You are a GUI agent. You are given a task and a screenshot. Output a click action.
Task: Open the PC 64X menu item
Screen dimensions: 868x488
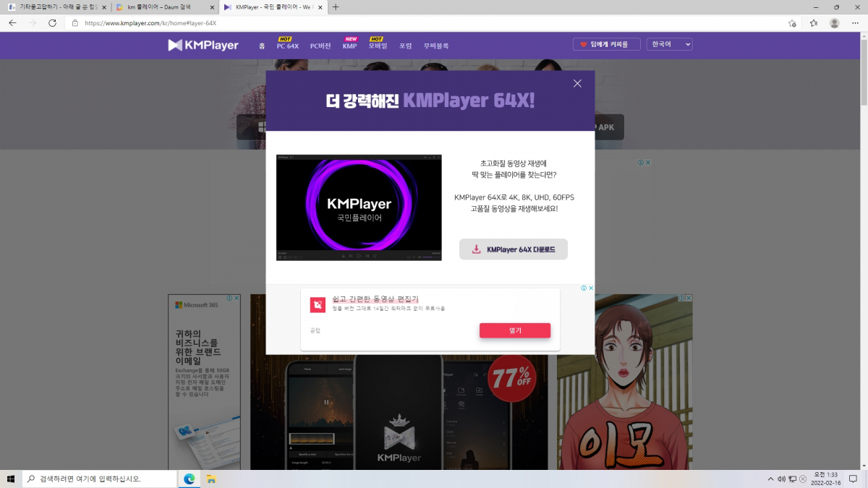coord(288,46)
